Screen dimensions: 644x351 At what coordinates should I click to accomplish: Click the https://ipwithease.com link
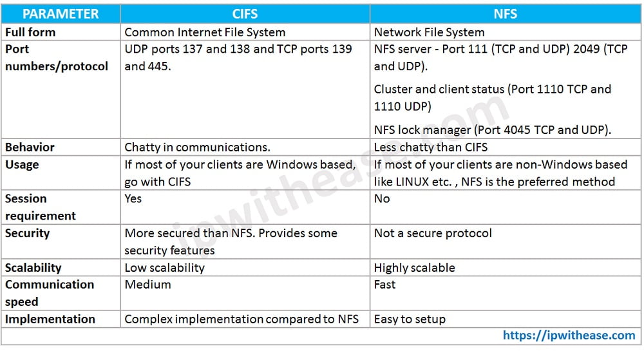pyautogui.click(x=569, y=335)
